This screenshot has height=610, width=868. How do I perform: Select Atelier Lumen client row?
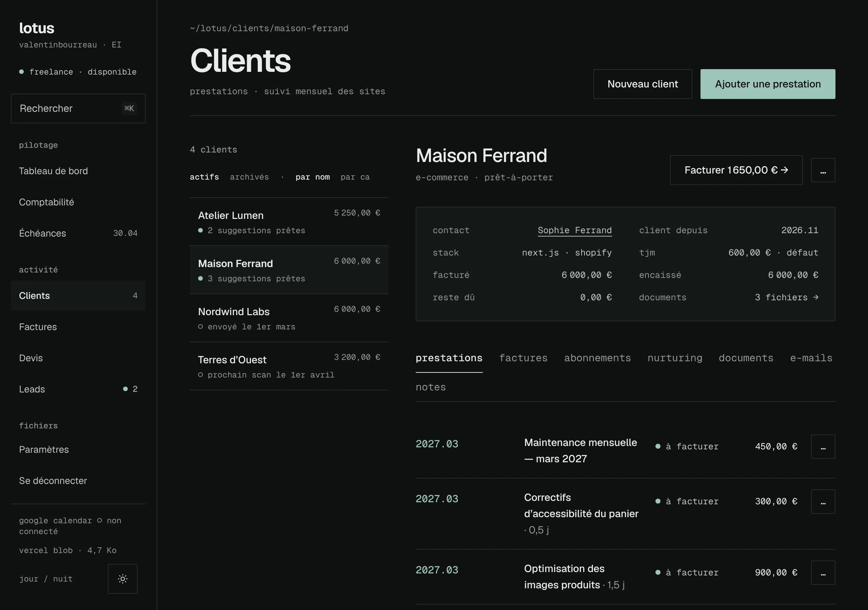289,222
